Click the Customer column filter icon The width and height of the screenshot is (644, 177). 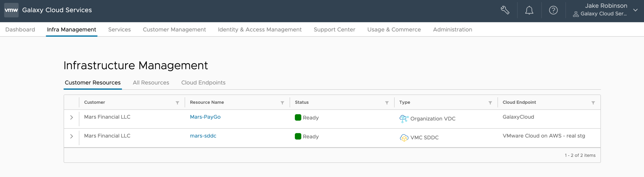[177, 103]
